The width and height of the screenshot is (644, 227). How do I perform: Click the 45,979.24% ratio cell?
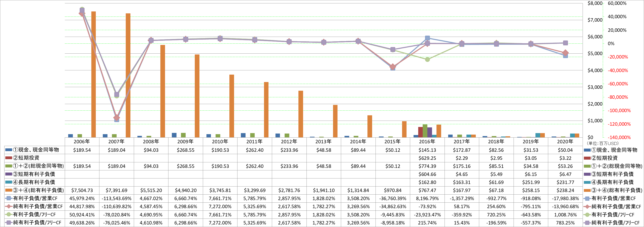82,199
